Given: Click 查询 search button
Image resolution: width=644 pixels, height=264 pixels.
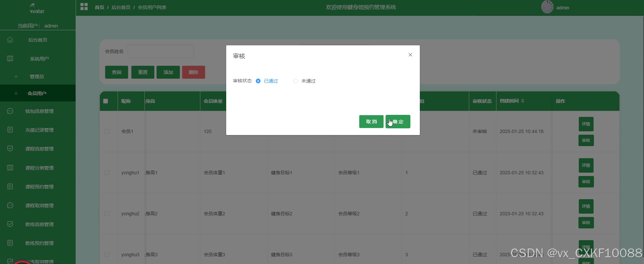Looking at the screenshot, I should tap(117, 72).
